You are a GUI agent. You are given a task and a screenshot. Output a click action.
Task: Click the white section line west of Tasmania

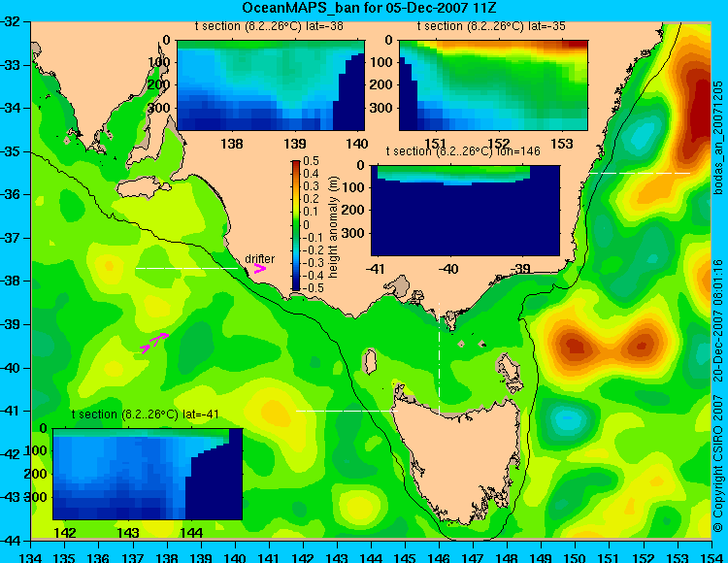point(347,411)
